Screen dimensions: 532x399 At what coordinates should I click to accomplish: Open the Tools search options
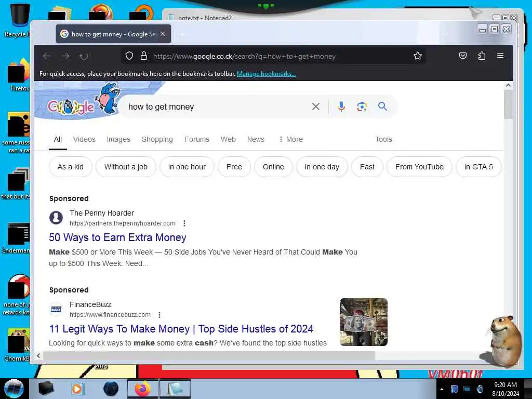383,139
